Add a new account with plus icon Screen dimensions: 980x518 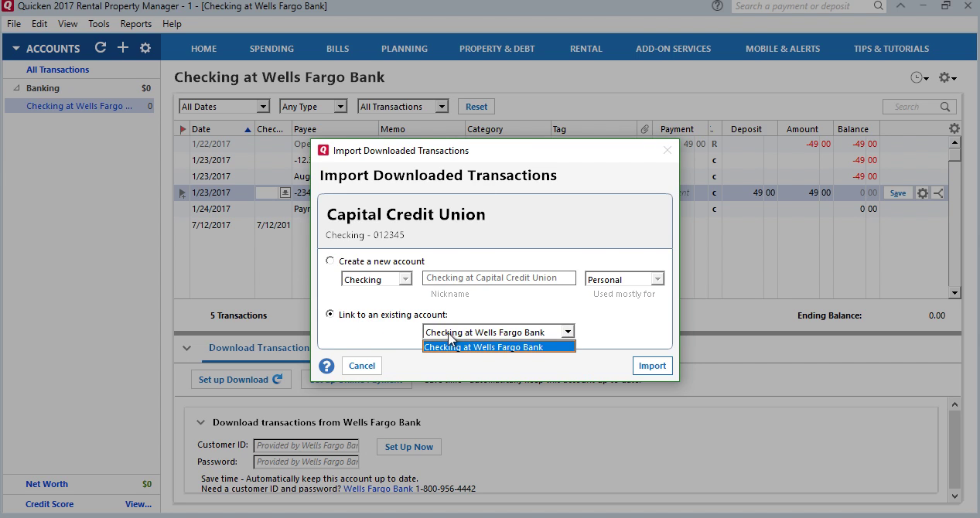pyautogui.click(x=123, y=48)
